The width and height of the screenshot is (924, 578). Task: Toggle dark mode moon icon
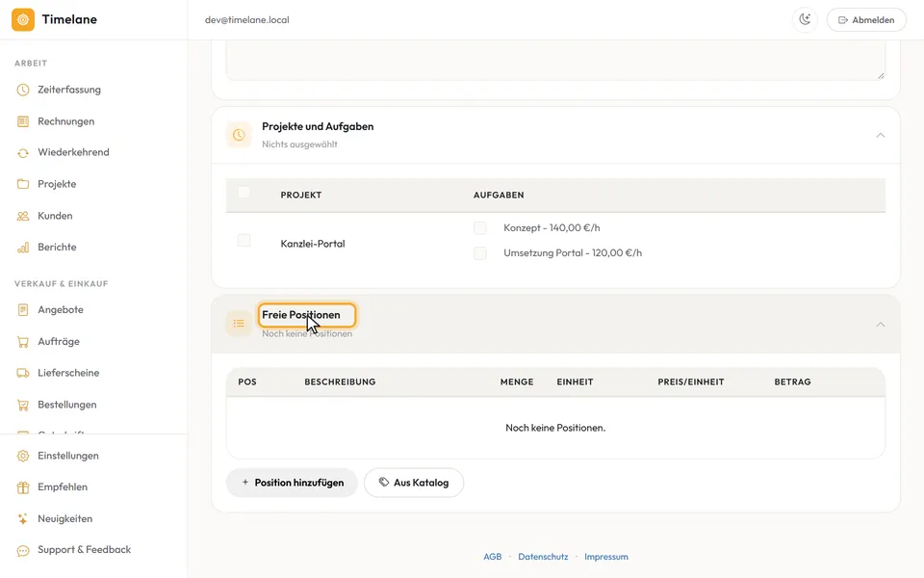pos(805,19)
